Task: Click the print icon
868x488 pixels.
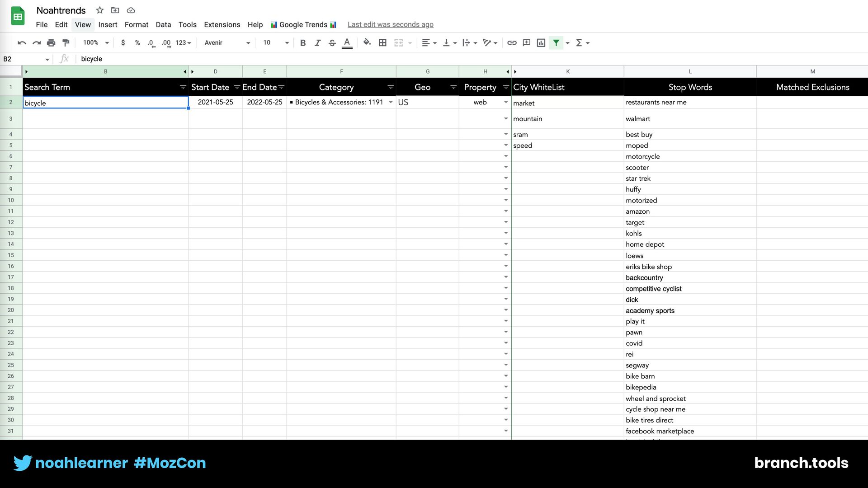Action: 51,43
